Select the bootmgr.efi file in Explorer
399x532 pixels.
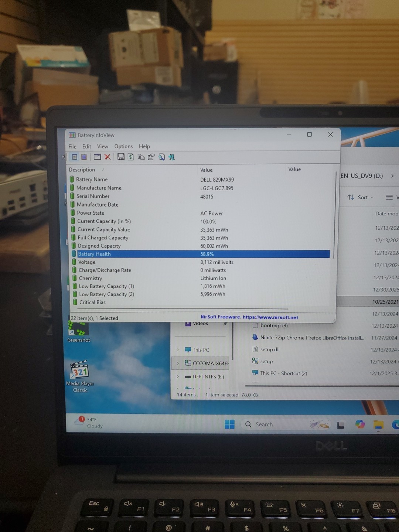click(274, 325)
